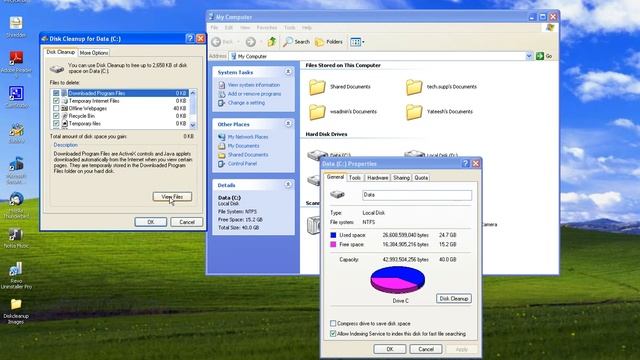
Task: Open the Favorites menu in My Computer
Action: pos(267,27)
